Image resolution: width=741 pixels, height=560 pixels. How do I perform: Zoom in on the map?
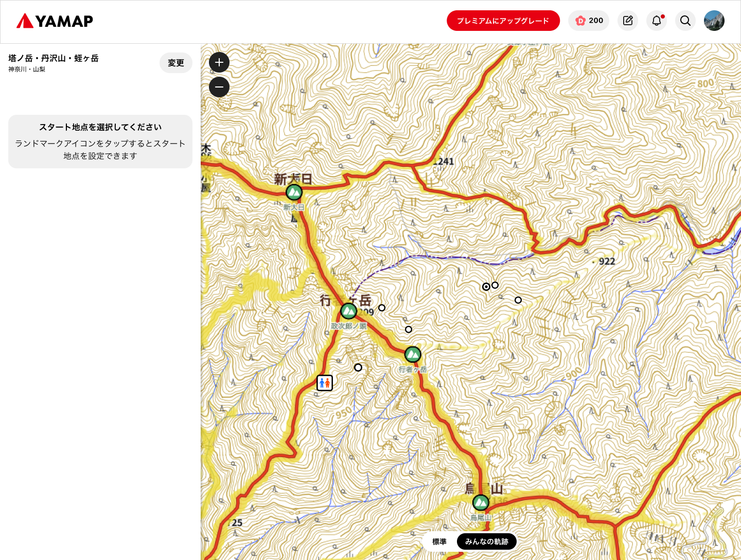(219, 62)
